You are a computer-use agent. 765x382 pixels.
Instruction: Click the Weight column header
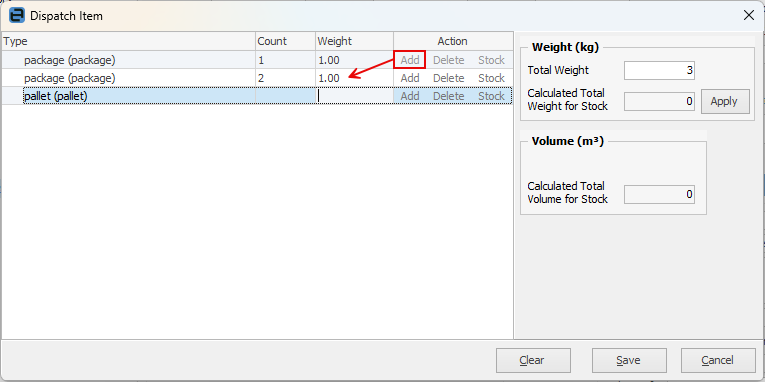354,41
